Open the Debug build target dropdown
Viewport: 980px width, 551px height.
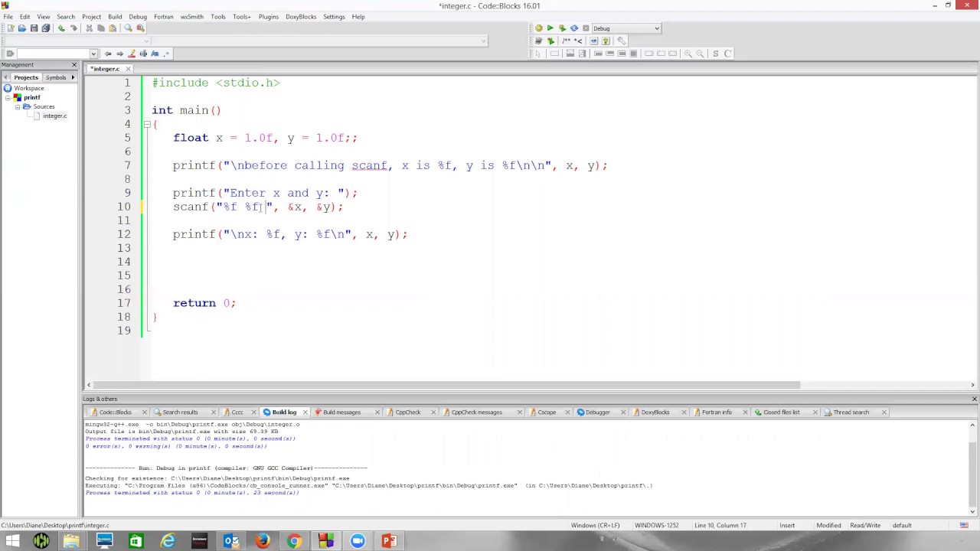[626, 28]
